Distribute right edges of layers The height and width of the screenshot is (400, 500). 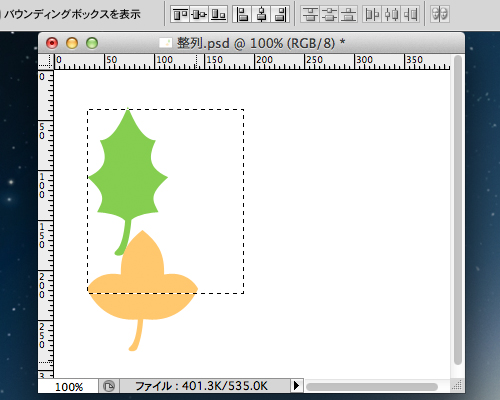pos(410,14)
